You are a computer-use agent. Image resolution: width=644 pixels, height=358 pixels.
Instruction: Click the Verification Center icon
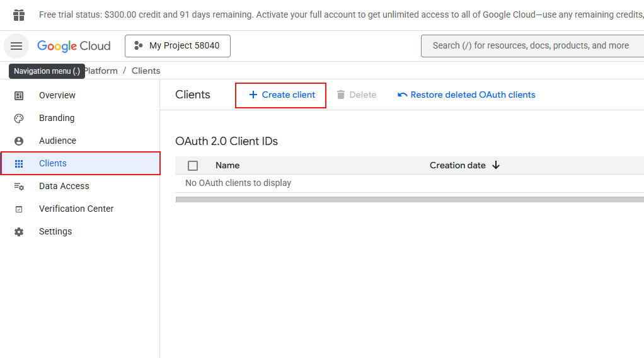[19, 209]
